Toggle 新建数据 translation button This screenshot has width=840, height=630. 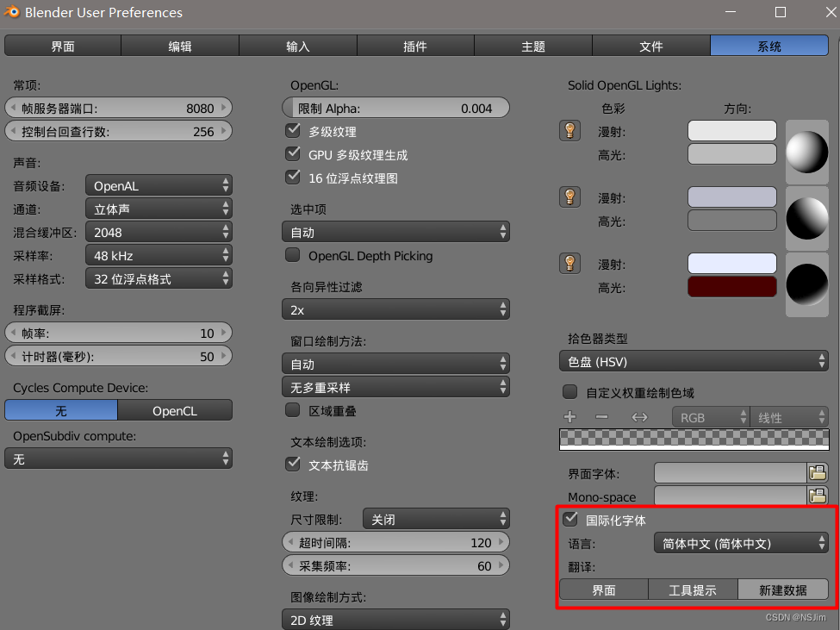tap(783, 589)
